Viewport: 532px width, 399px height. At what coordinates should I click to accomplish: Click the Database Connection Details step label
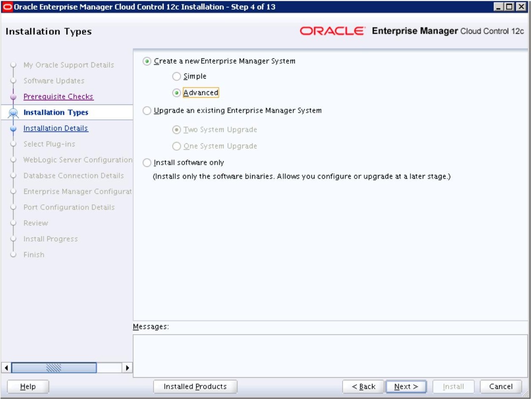coord(73,176)
